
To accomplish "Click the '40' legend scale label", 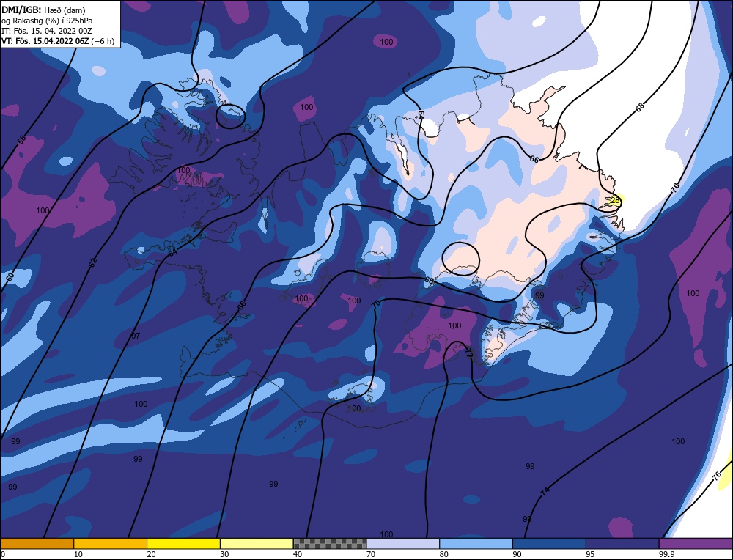I will (298, 554).
